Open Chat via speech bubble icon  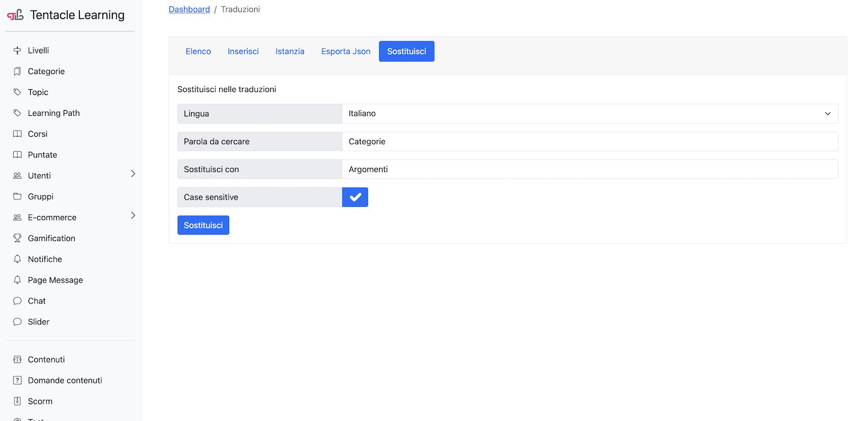tap(17, 301)
